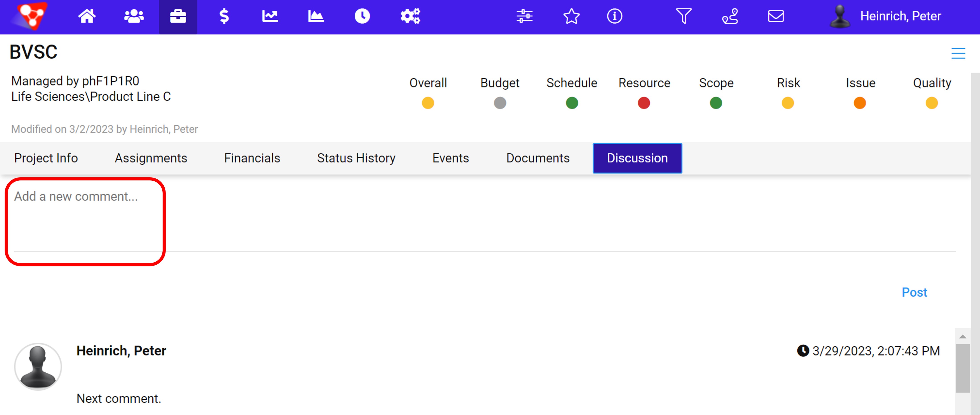Open the Workflow icon
980x415 pixels.
730,16
